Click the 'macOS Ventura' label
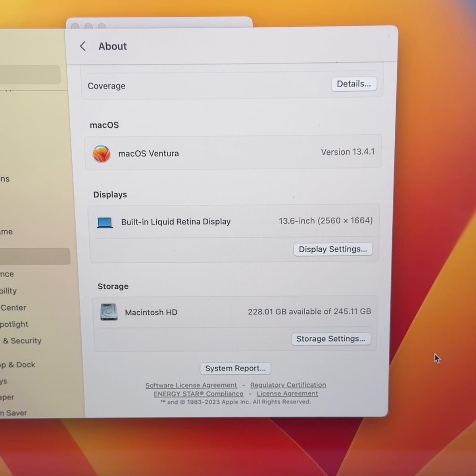 (x=148, y=154)
